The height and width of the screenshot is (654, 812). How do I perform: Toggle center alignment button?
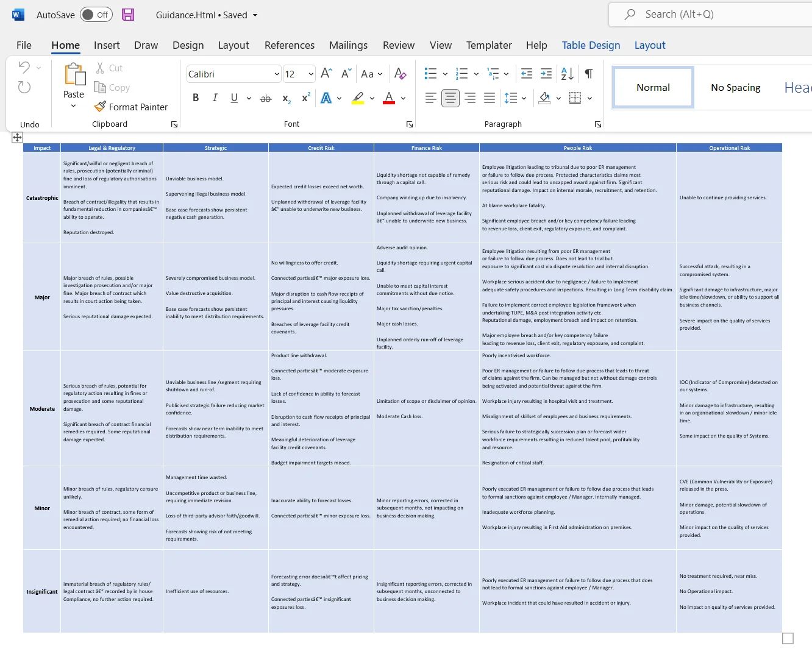[451, 98]
